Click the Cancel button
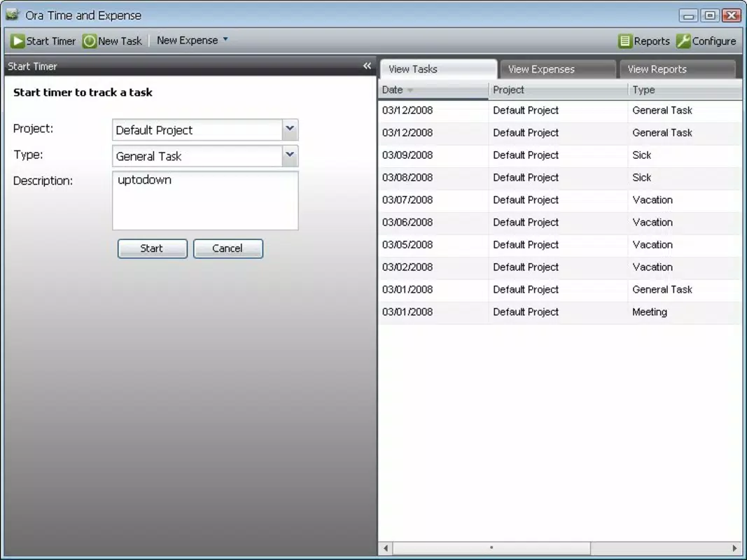This screenshot has width=747, height=560. 228,248
